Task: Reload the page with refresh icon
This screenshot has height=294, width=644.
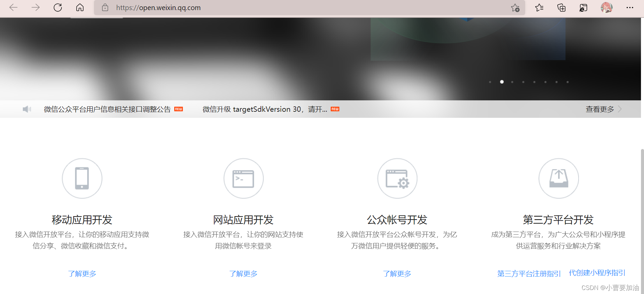Action: pyautogui.click(x=58, y=7)
